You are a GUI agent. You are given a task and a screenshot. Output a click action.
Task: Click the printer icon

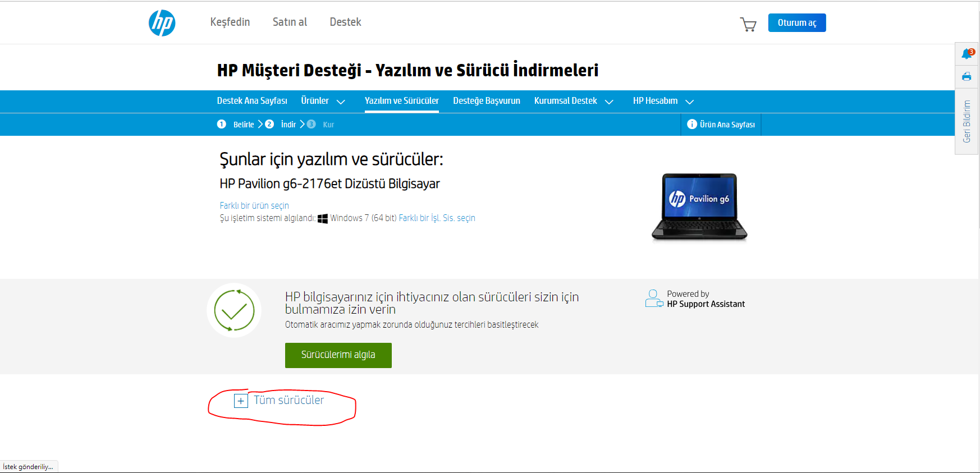(x=967, y=76)
